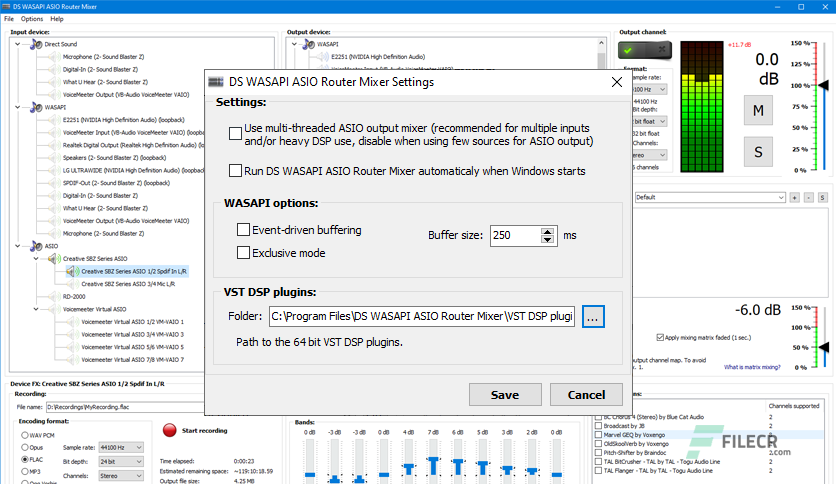Toggle Exclusive mode checkbox

coord(243,253)
